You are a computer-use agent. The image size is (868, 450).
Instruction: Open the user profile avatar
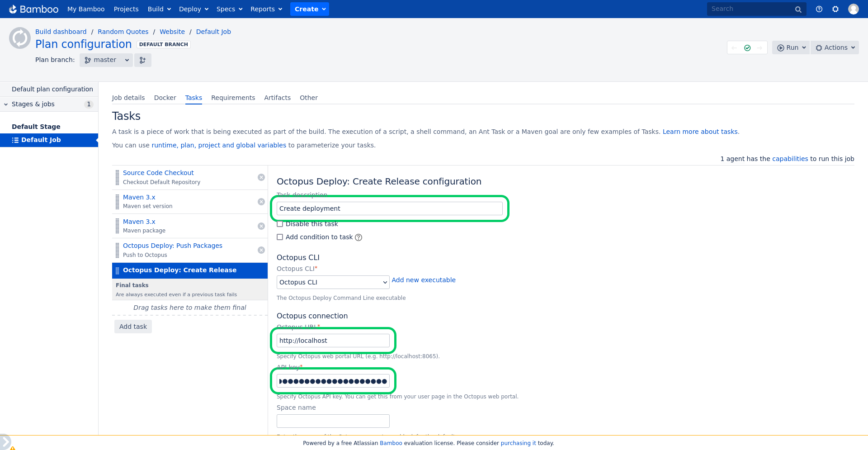(x=854, y=9)
